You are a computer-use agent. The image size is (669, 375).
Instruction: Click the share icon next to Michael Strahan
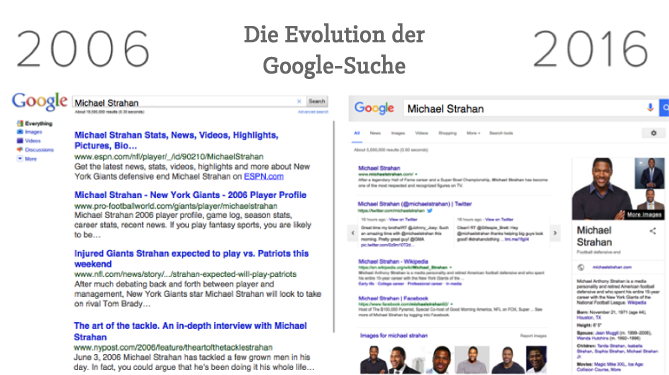tap(653, 231)
